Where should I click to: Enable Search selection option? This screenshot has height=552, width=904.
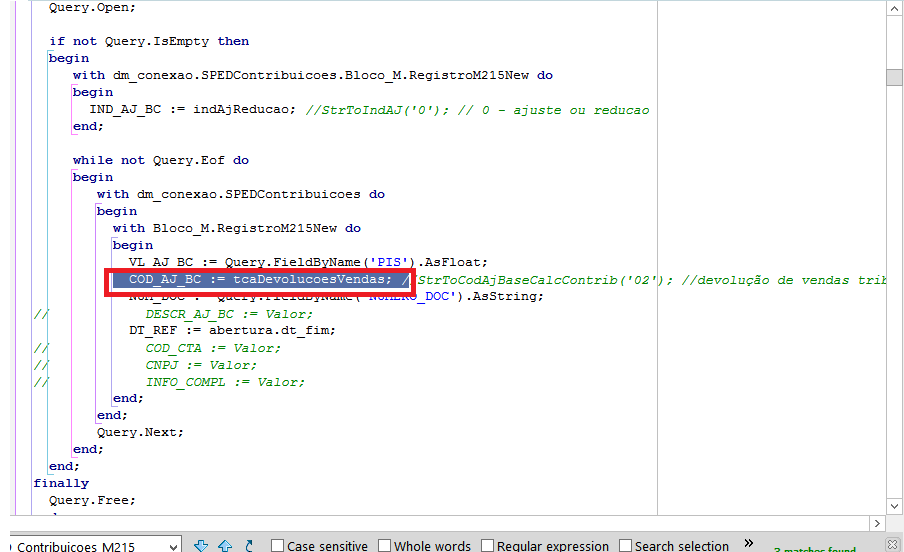click(x=625, y=546)
